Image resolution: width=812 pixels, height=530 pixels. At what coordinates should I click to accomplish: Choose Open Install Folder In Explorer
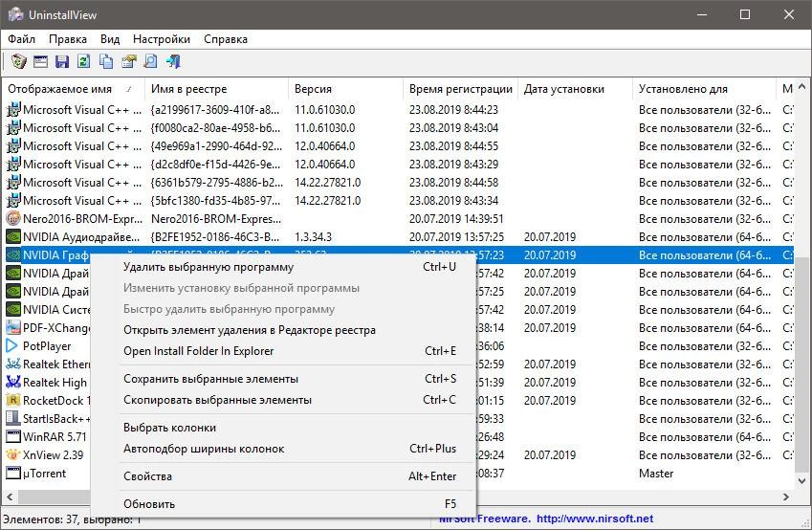[x=283, y=351]
